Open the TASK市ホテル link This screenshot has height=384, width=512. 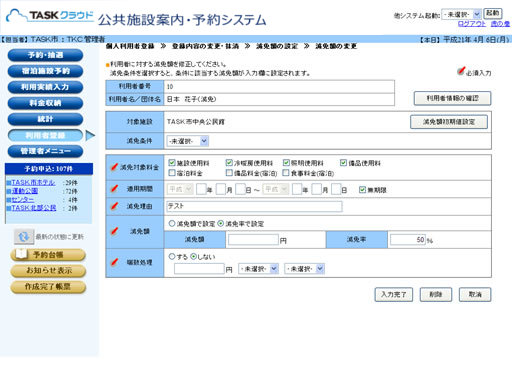point(33,183)
